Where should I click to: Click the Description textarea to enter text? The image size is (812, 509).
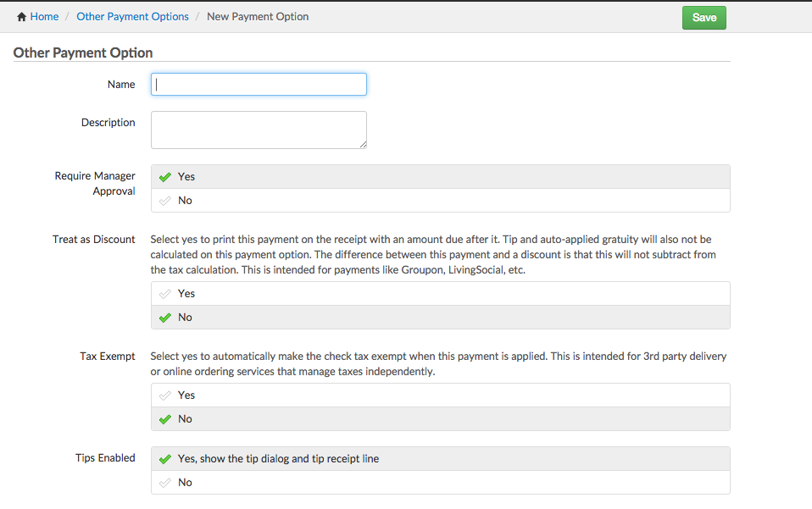pos(259,129)
